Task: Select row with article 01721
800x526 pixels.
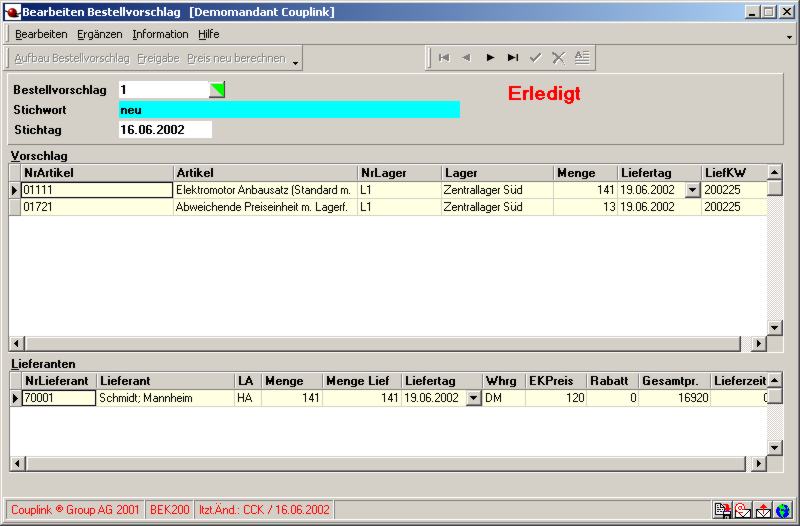Action: (x=97, y=207)
